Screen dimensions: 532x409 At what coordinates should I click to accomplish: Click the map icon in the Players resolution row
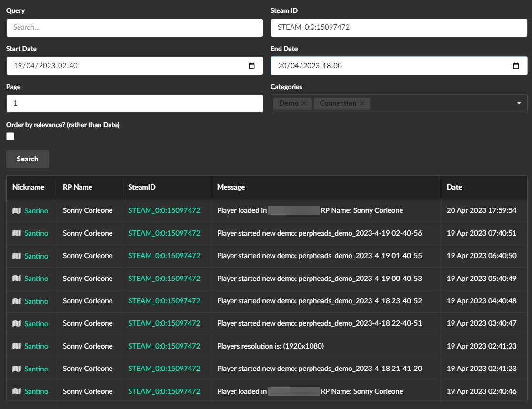coord(17,346)
